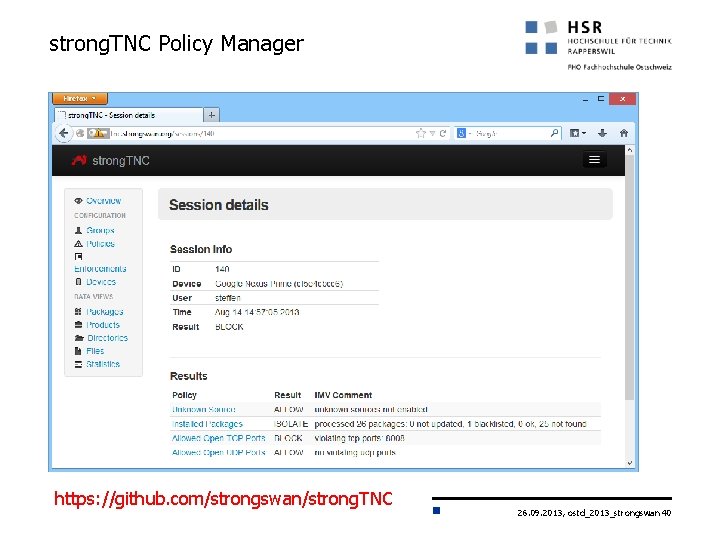Select the Google Nexus Prime device value

pyautogui.click(x=279, y=284)
